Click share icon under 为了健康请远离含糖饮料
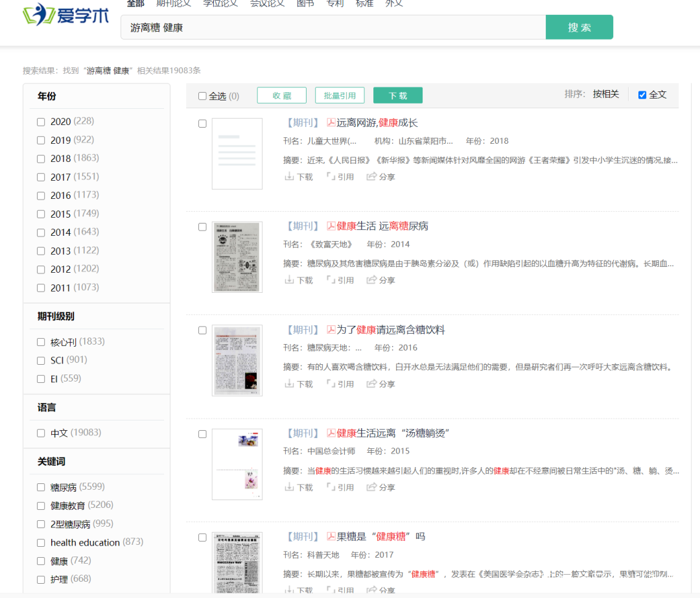700x598 pixels. 371,384
